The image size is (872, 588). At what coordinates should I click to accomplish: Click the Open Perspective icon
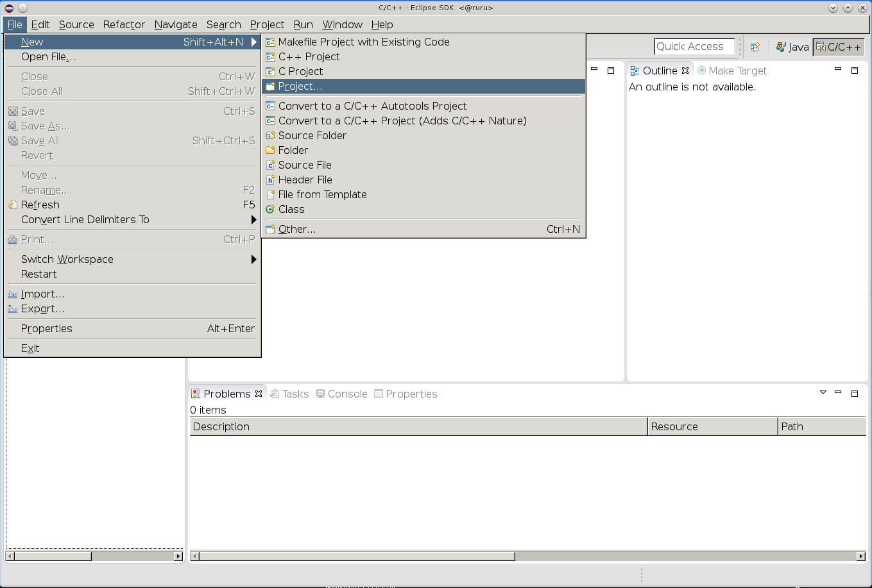pos(755,47)
